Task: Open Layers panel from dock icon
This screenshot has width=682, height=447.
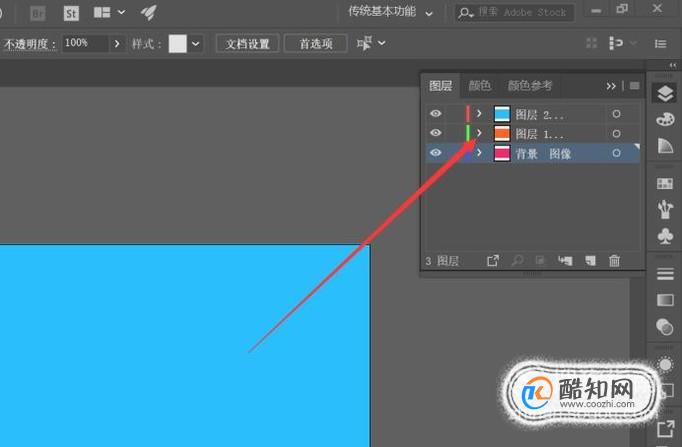Action: [665, 93]
